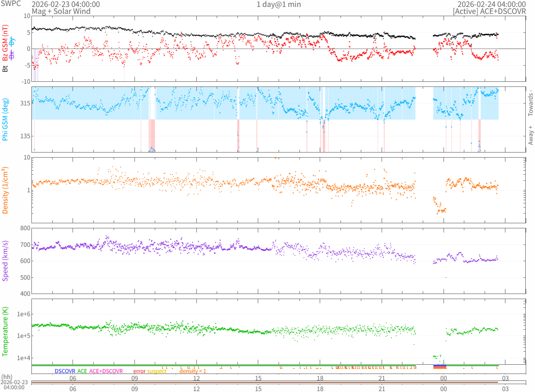Toggle the struck-through Bx series label
The height and width of the screenshot is (392, 535).
(x=12, y=54)
